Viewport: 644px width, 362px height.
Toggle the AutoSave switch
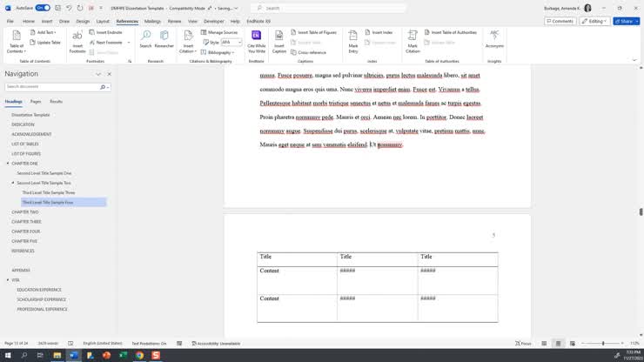point(43,8)
